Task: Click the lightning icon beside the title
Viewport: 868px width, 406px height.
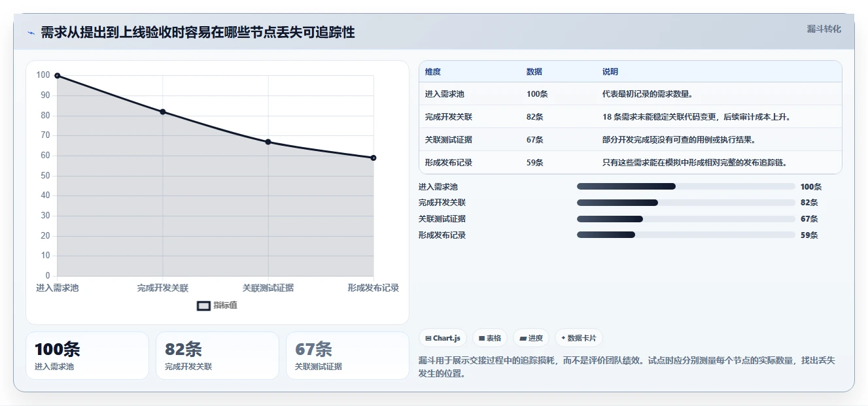Action: coord(31,33)
